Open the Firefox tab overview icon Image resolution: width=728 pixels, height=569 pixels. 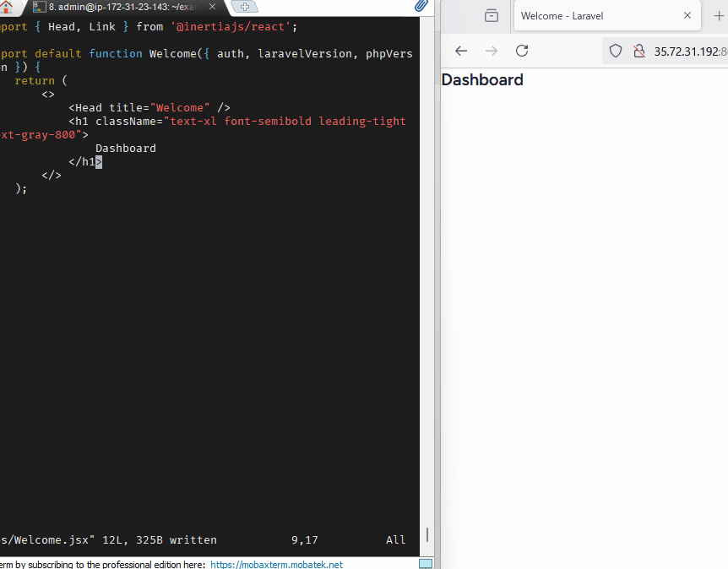tap(492, 16)
